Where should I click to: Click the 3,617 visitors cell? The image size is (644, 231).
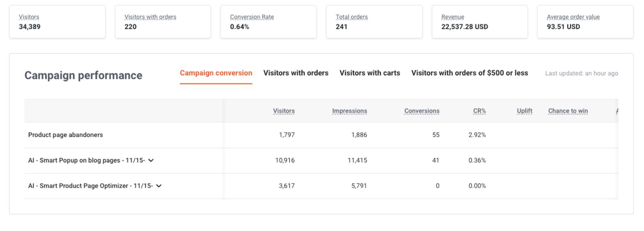287,186
